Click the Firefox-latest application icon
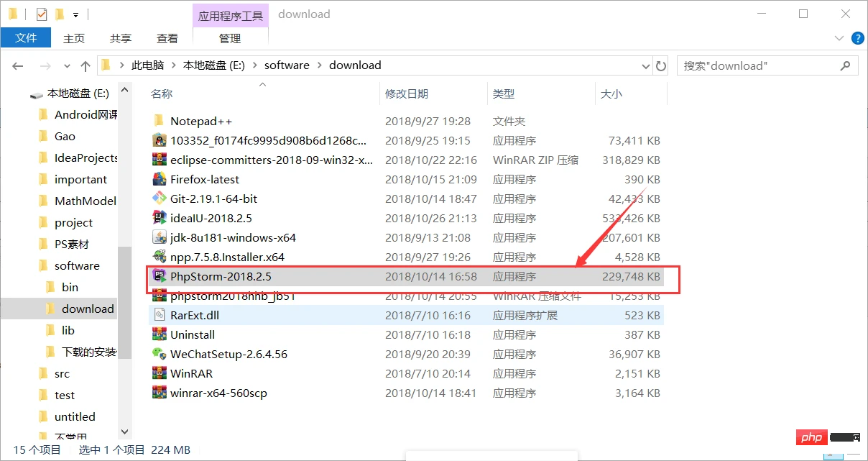The image size is (868, 461). [x=160, y=179]
